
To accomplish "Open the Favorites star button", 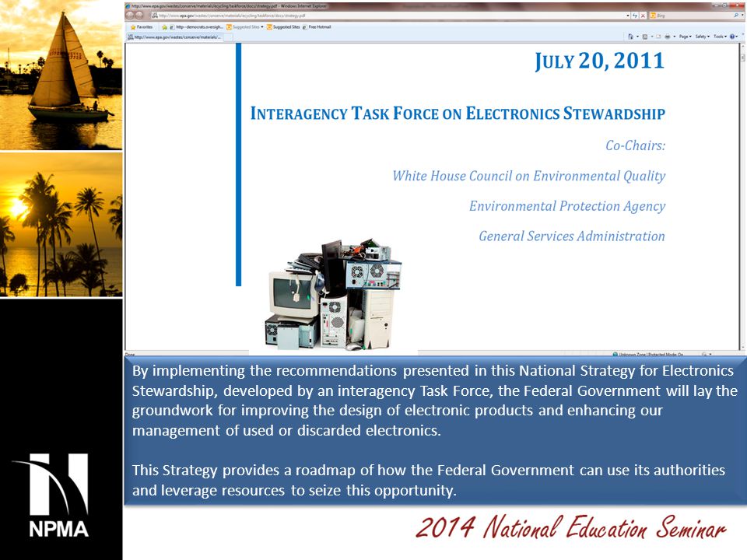I will pyautogui.click(x=142, y=26).
